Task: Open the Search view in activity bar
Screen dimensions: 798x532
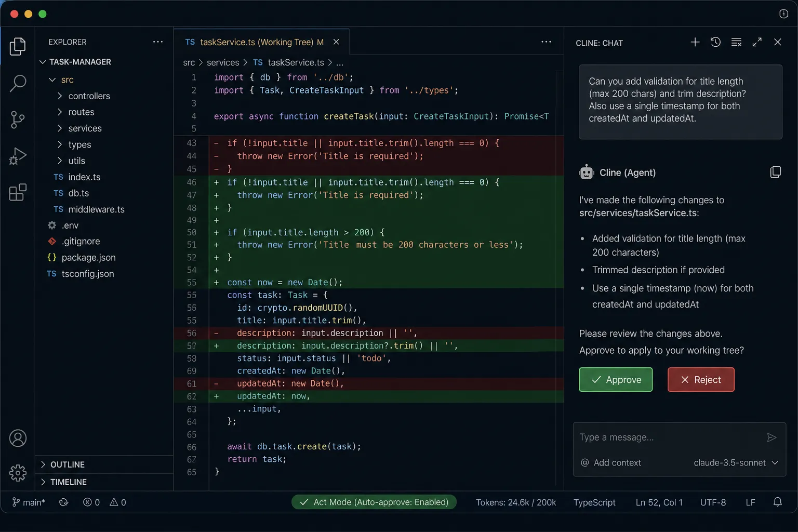Action: pos(18,83)
